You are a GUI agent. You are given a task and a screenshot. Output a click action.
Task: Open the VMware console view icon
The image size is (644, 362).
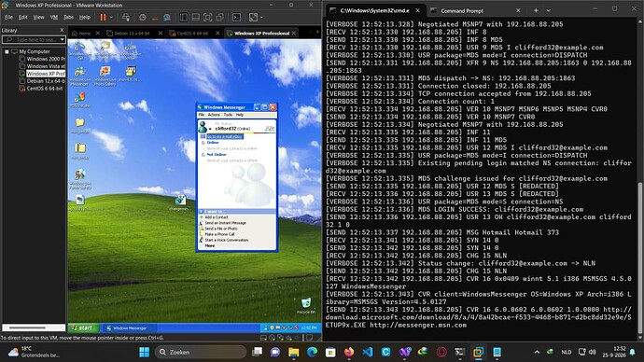(x=236, y=17)
